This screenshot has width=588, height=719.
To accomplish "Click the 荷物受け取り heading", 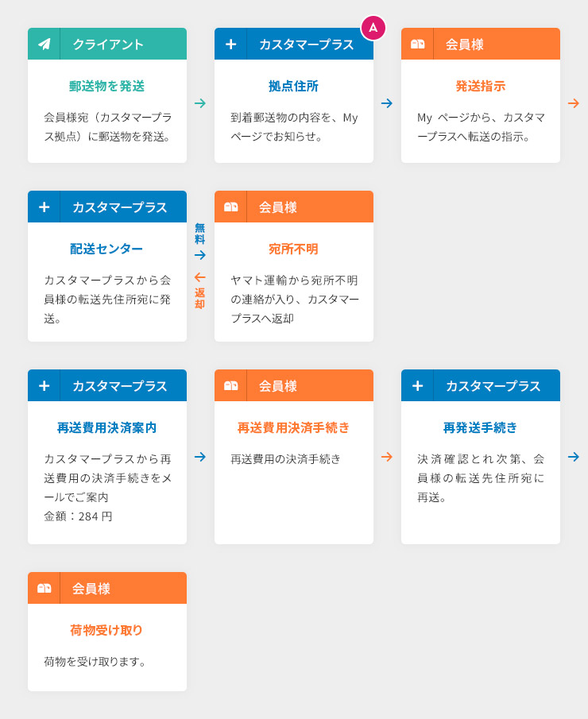I will click(x=106, y=631).
